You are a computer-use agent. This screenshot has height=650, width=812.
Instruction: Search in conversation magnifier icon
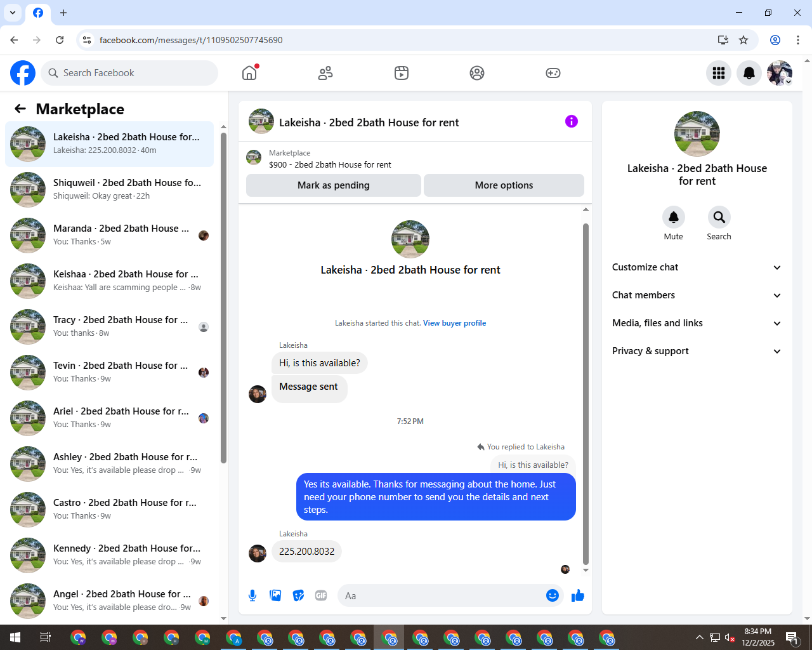719,217
